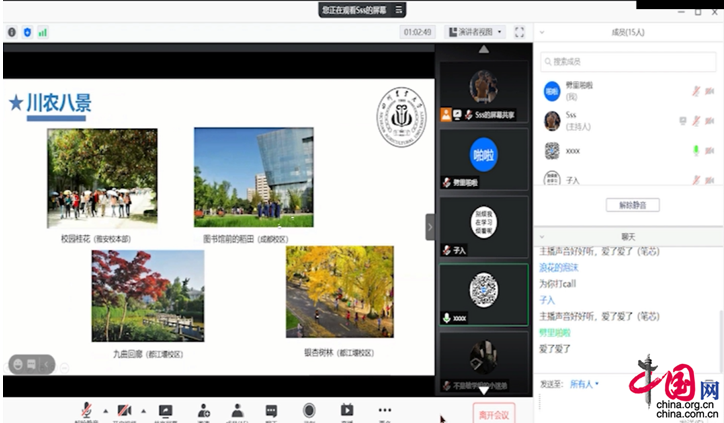
Task: Turn on the camera in the bottom toolbar
Action: click(x=125, y=410)
